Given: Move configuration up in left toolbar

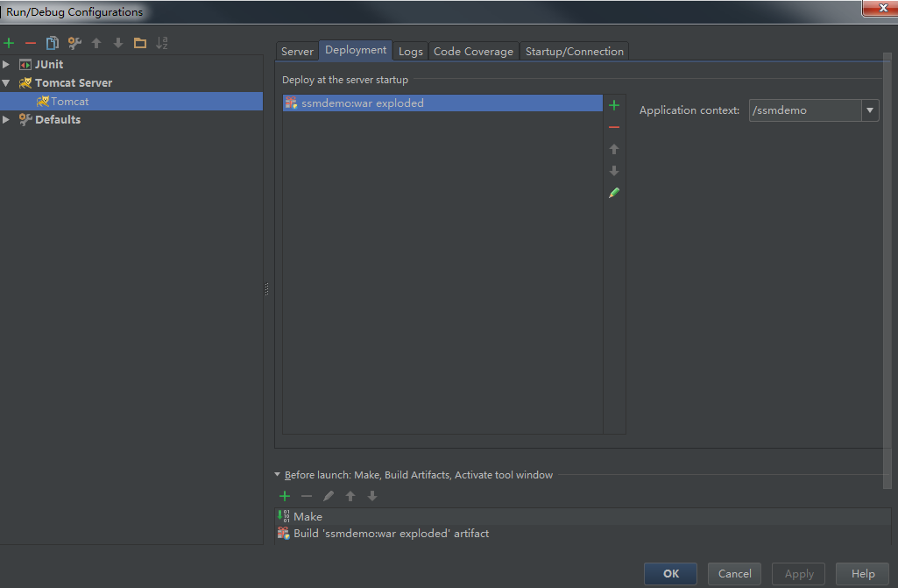Looking at the screenshot, I should tap(96, 43).
